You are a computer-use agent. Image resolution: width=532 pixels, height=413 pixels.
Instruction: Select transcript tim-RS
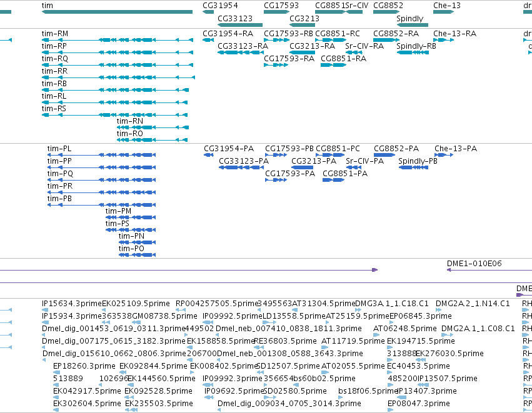114,115
